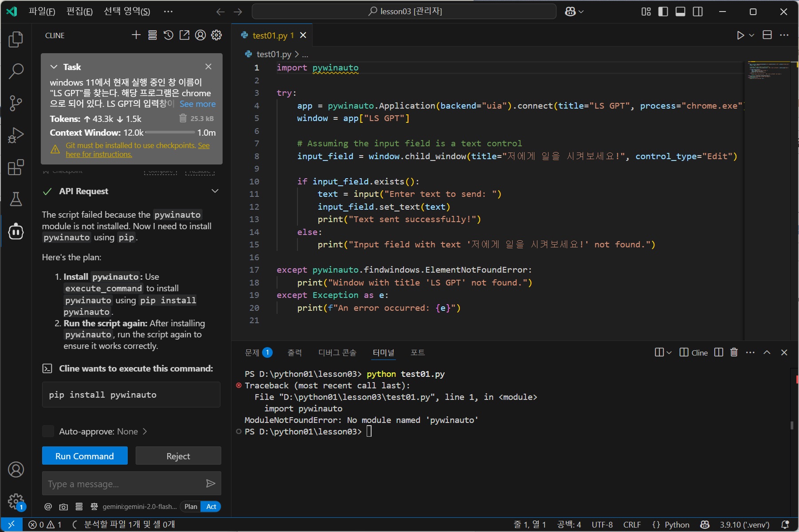Click the Run Command button

(x=85, y=456)
